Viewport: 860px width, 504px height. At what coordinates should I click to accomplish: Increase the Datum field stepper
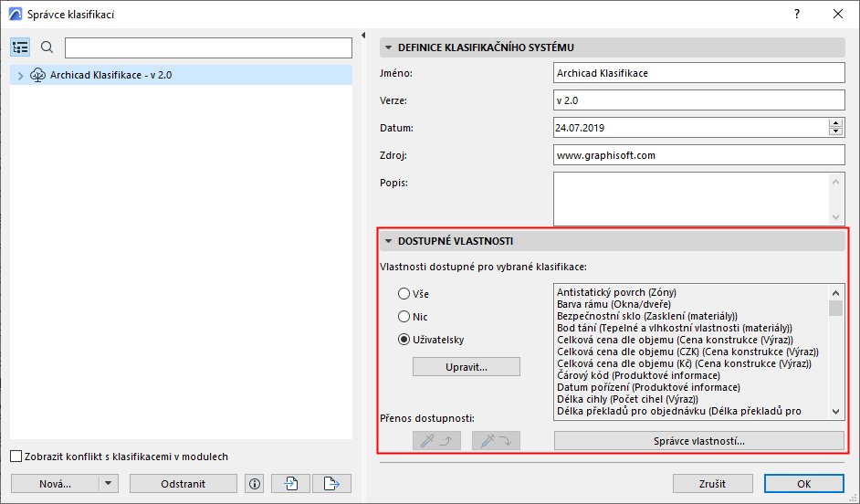(x=835, y=123)
